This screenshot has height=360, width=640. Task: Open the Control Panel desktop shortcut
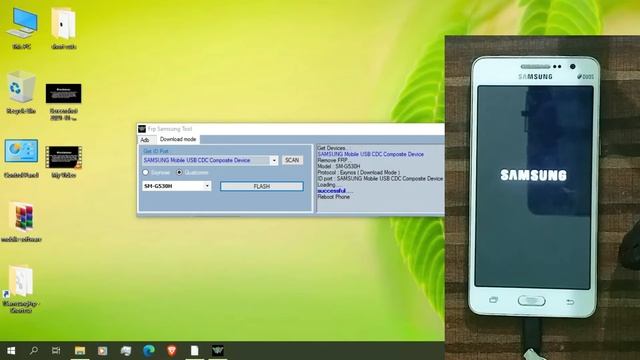tap(21, 157)
